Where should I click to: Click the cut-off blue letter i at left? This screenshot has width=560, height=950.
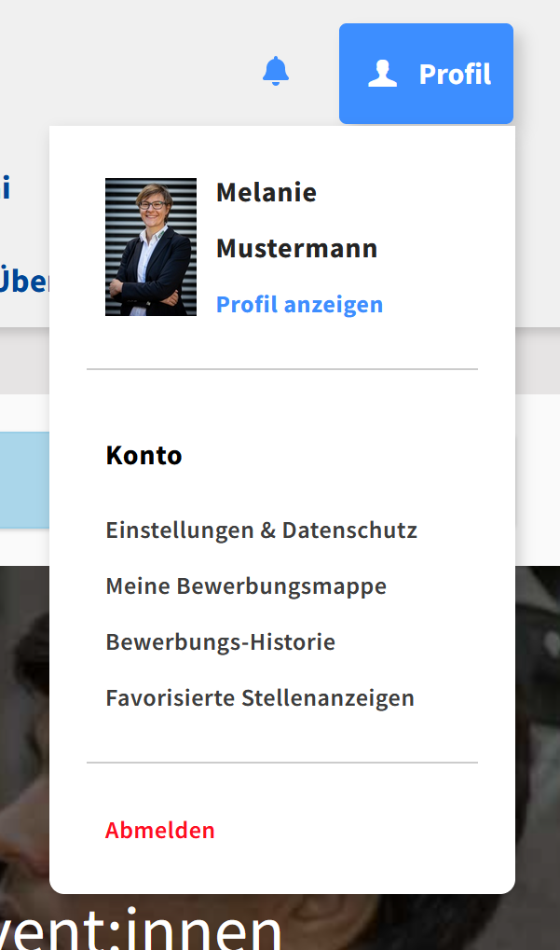tap(6, 188)
